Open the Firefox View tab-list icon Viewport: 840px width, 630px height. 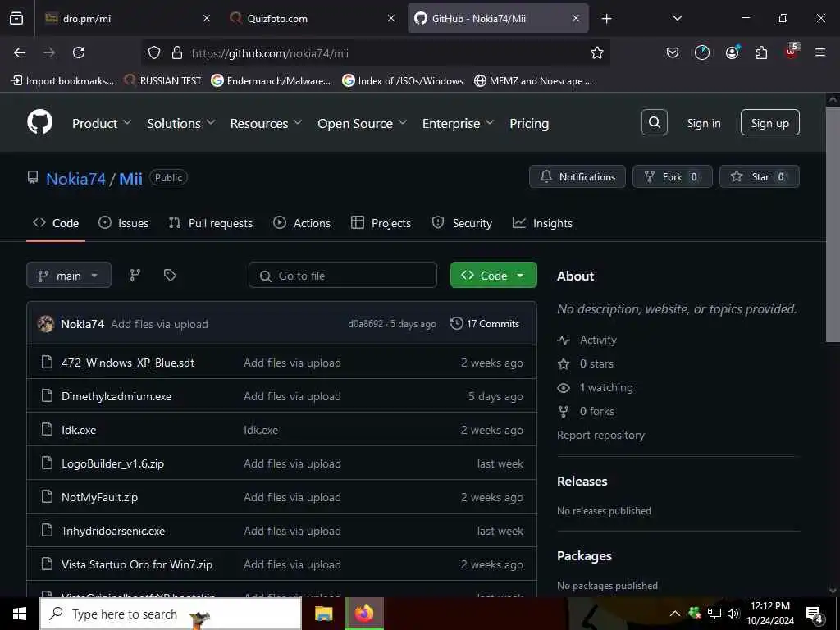pos(16,18)
